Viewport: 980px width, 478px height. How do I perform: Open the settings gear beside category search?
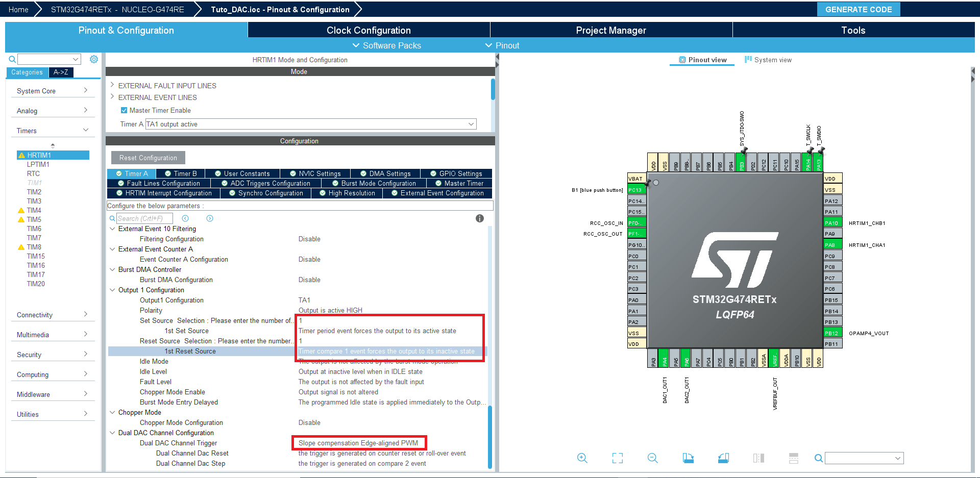point(94,59)
